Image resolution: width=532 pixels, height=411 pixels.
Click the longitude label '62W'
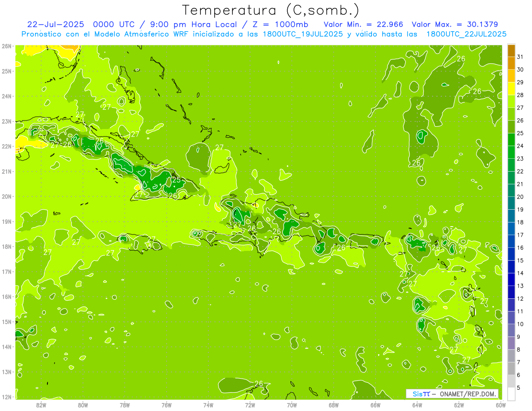tap(459, 405)
